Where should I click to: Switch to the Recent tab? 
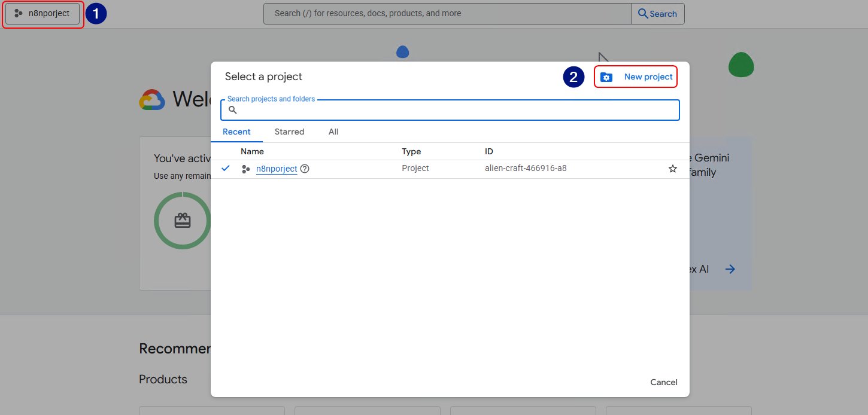(236, 132)
